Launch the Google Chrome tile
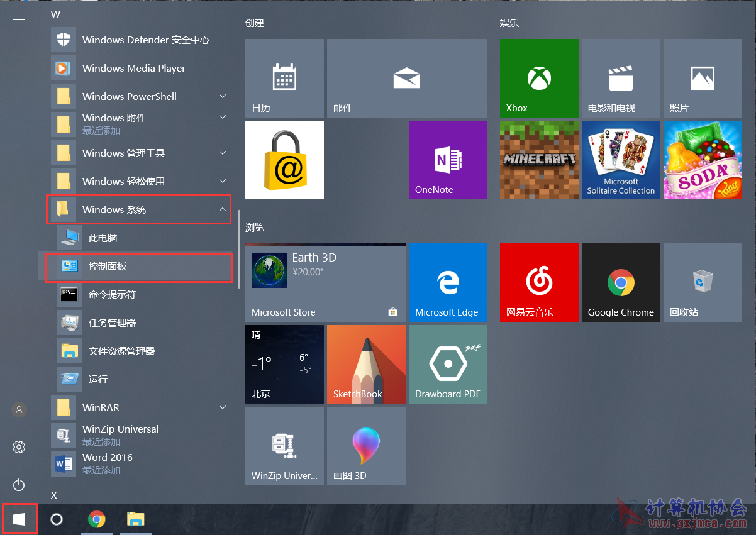Image resolution: width=756 pixels, height=535 pixels. [621, 282]
